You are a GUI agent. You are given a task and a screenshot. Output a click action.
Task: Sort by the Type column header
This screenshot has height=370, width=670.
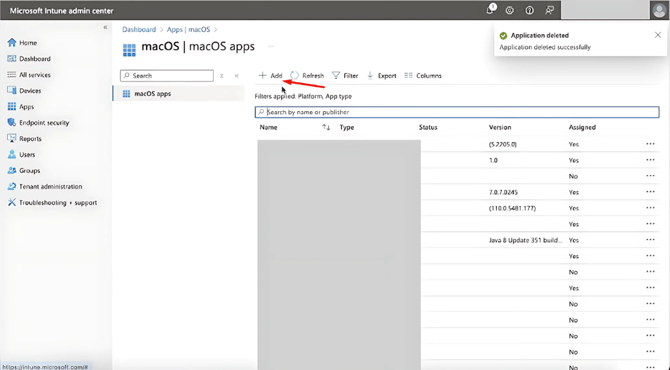347,127
